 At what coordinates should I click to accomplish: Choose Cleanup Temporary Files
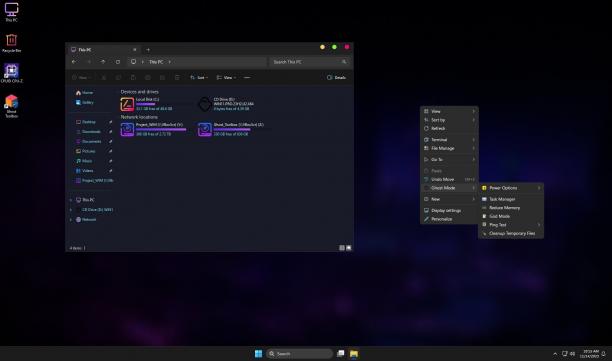click(x=511, y=233)
